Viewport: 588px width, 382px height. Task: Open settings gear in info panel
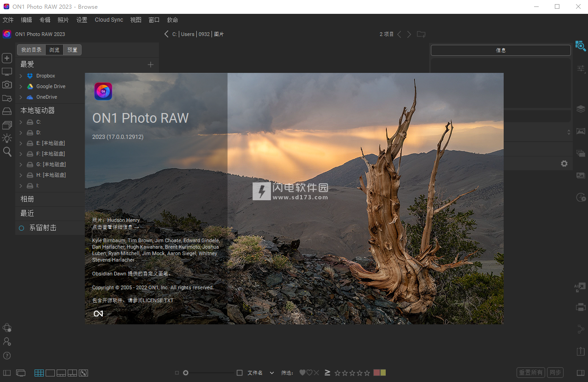(x=564, y=164)
